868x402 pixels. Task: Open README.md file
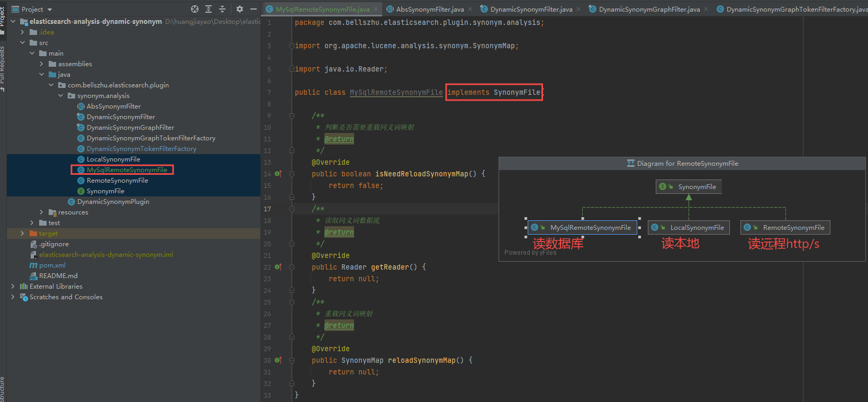click(58, 275)
